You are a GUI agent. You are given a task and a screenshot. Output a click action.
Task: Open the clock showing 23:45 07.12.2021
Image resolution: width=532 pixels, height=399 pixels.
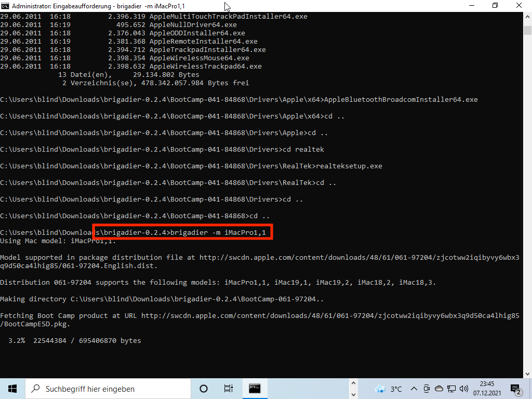coord(487,389)
